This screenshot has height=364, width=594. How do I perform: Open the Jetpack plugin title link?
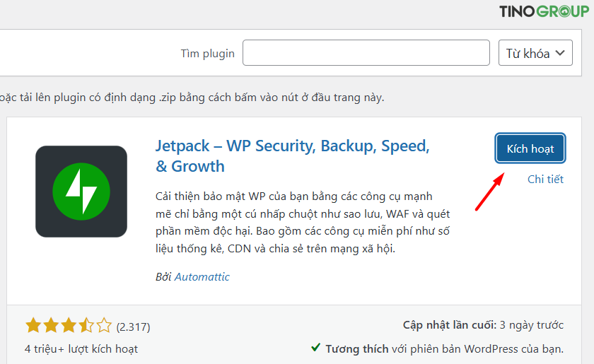(x=293, y=156)
